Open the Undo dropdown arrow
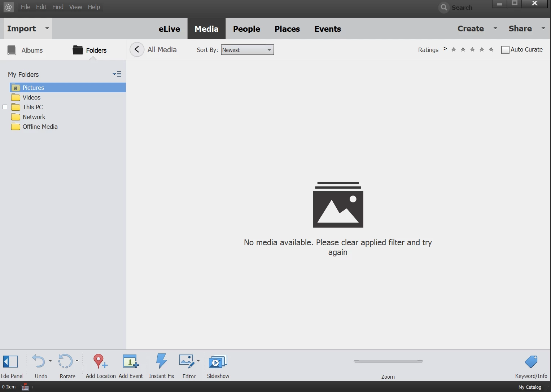 [x=50, y=361]
